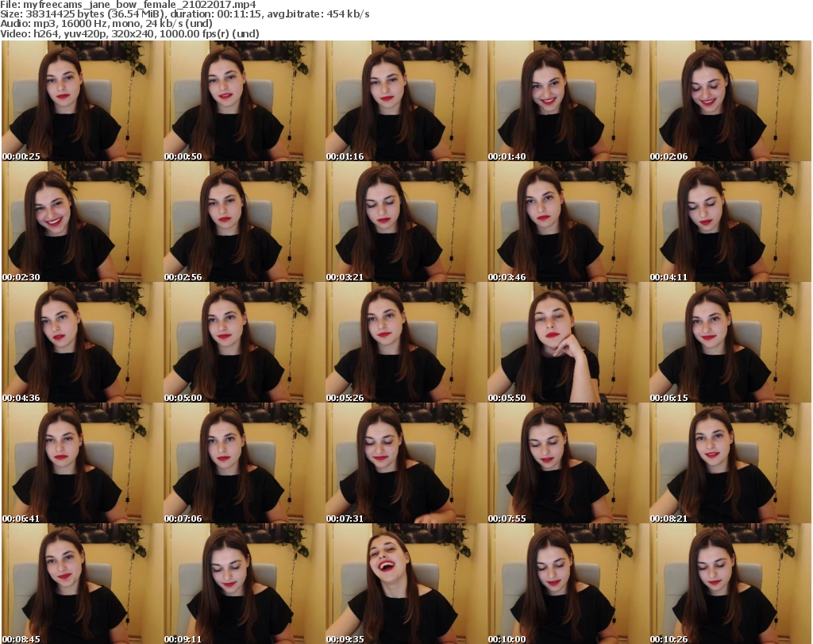Viewport: 813px width, 644px height.
Task: Select the thumbnail at 00:00:50
Action: point(245,101)
